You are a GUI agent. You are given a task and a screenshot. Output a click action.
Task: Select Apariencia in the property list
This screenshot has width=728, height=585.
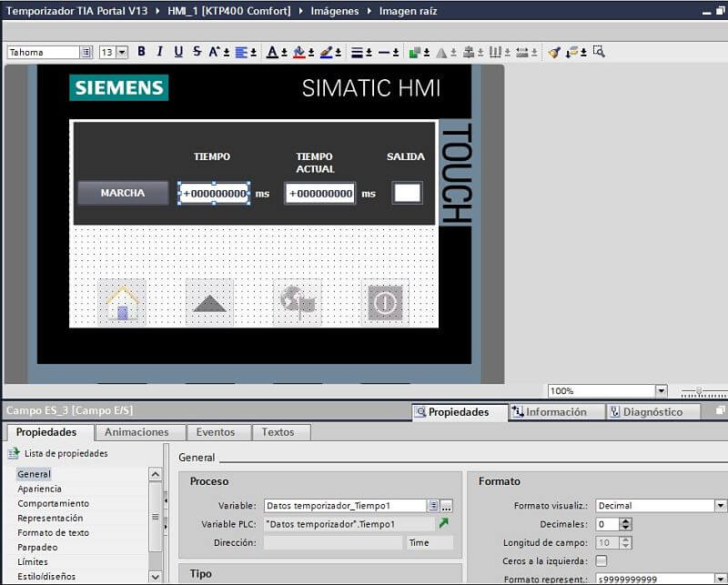39,489
